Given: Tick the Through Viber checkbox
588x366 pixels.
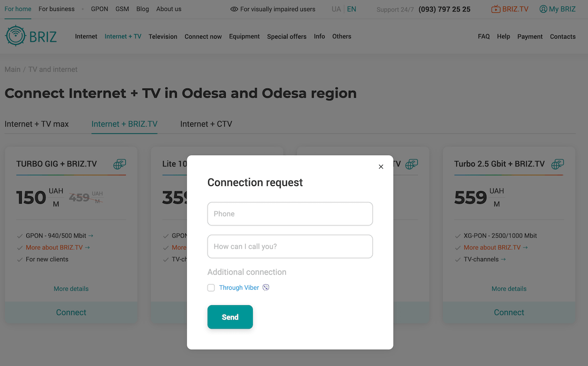Looking at the screenshot, I should (x=211, y=288).
